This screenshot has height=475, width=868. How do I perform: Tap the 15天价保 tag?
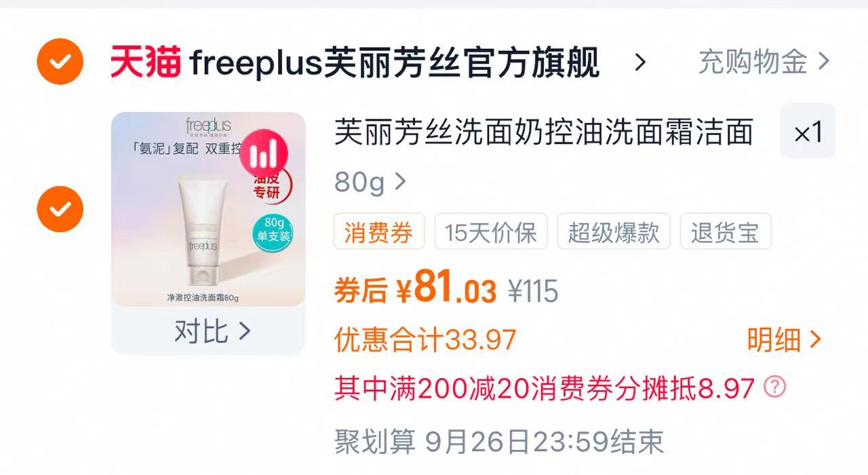tap(491, 232)
